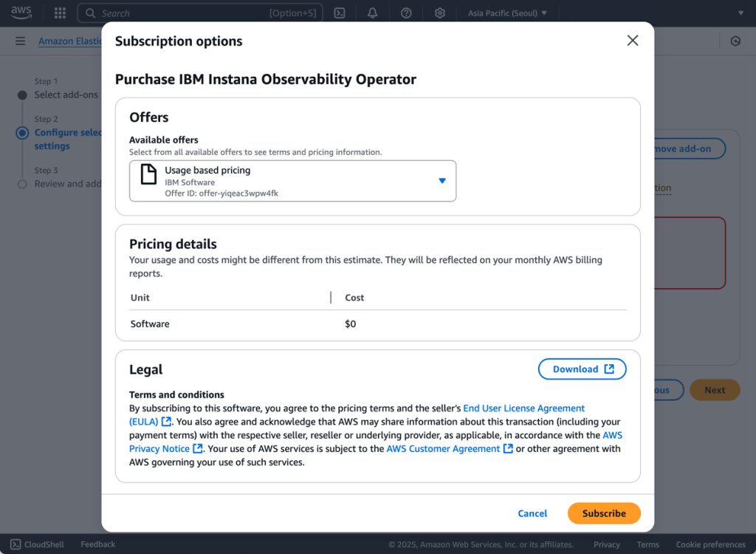The width and height of the screenshot is (756, 554).
Task: Open the AWS Customer Agreement link
Action: [x=444, y=448]
